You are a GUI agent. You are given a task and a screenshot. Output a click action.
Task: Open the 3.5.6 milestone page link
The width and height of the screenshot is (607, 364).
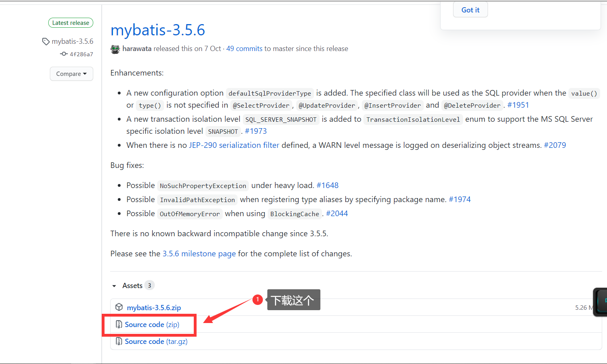point(199,254)
